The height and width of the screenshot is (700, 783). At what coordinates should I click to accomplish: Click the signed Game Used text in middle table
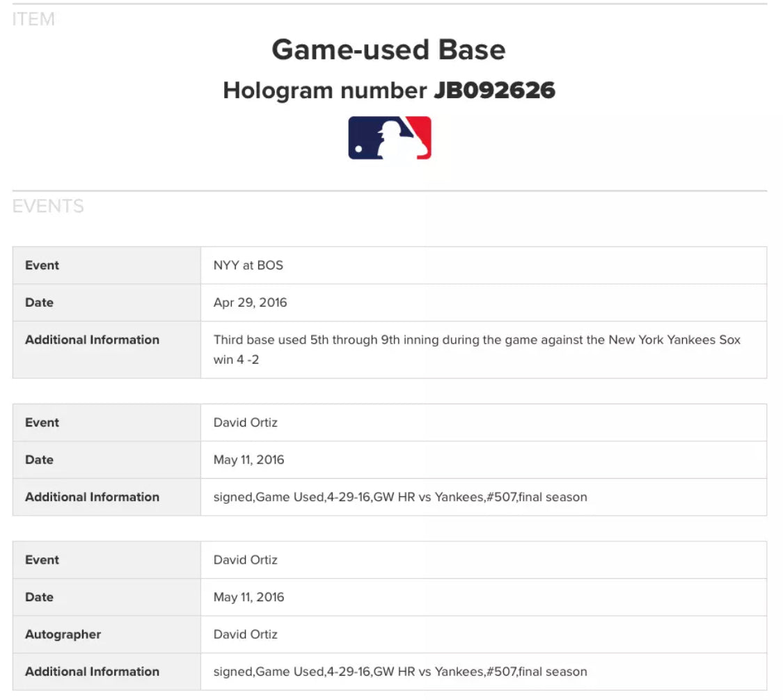(x=400, y=497)
